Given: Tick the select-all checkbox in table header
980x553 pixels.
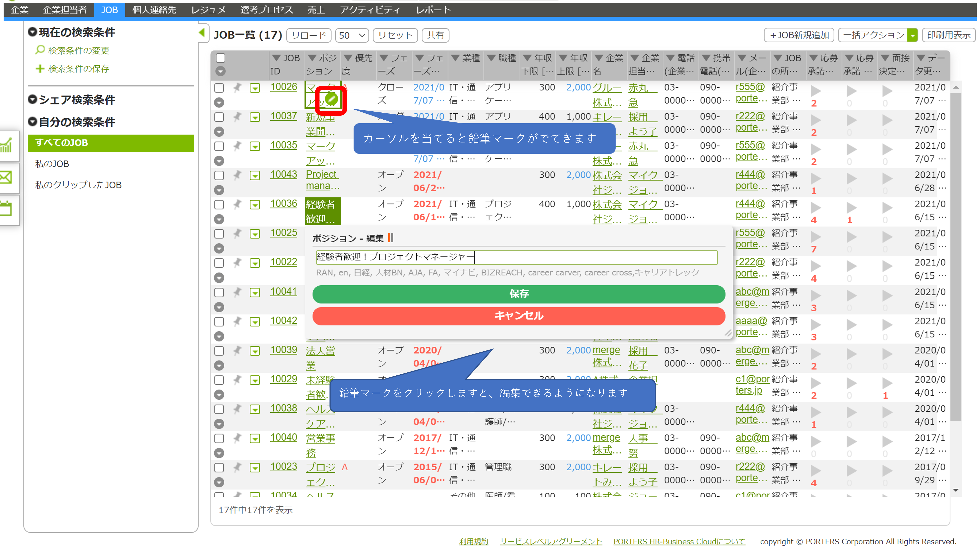Looking at the screenshot, I should (x=220, y=58).
